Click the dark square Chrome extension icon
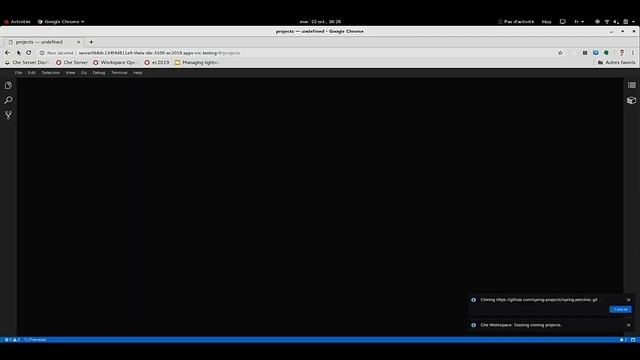This screenshot has height=360, width=640. pos(585,53)
